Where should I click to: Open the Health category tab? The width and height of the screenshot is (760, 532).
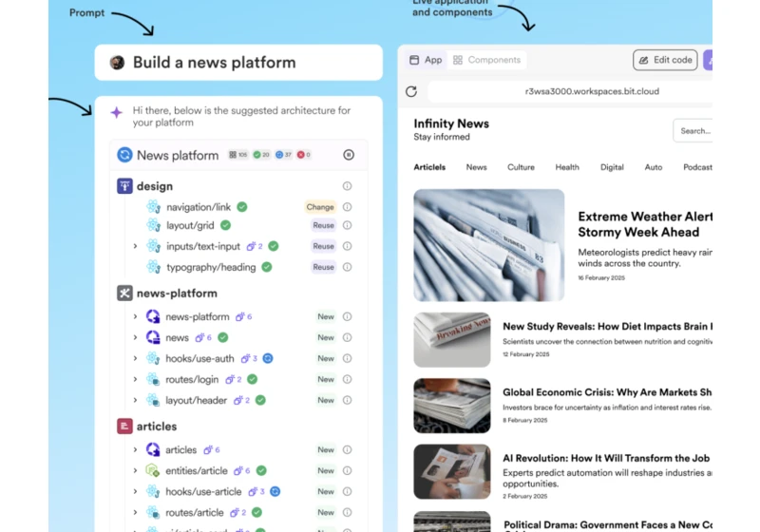(567, 167)
